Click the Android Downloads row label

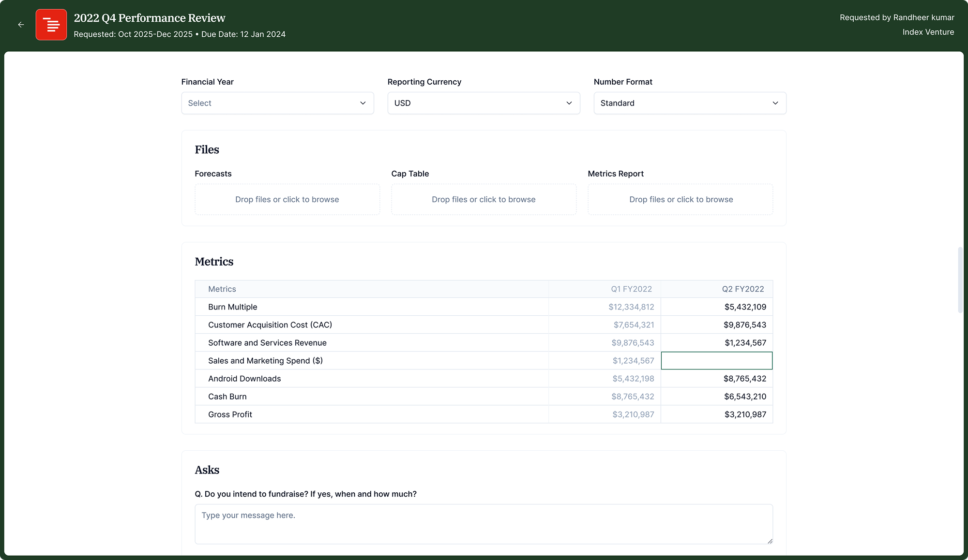click(x=244, y=379)
